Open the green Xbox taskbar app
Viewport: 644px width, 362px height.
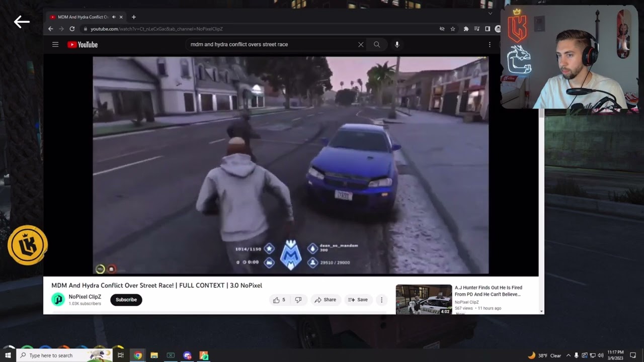[x=171, y=355]
